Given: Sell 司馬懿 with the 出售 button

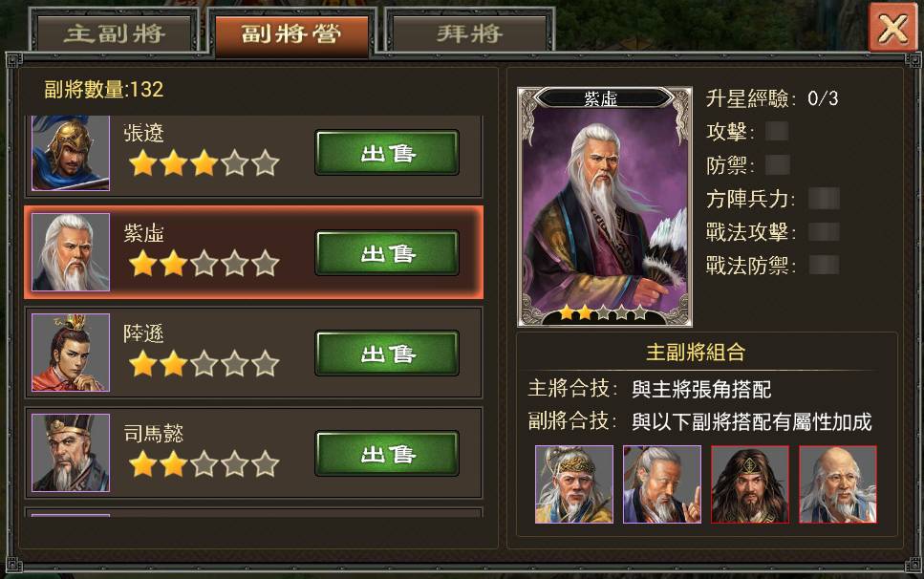Looking at the screenshot, I should [x=387, y=454].
